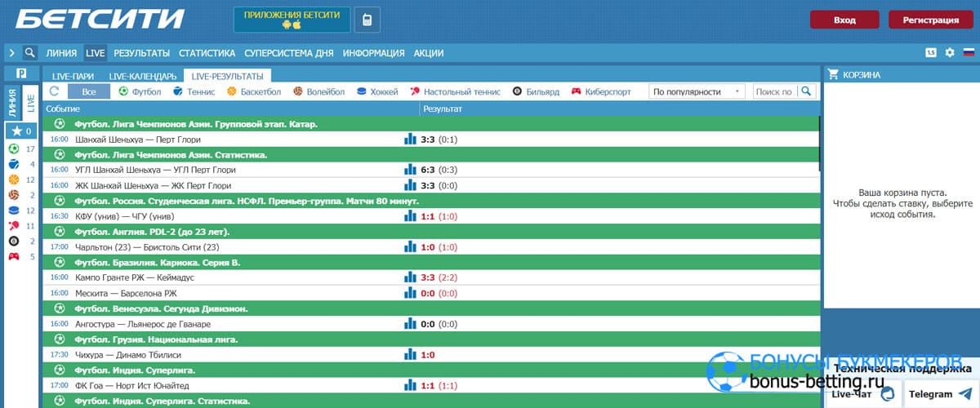This screenshot has height=408, width=980.
Task: Toggle the Хоккей sport filter
Action: (x=377, y=92)
